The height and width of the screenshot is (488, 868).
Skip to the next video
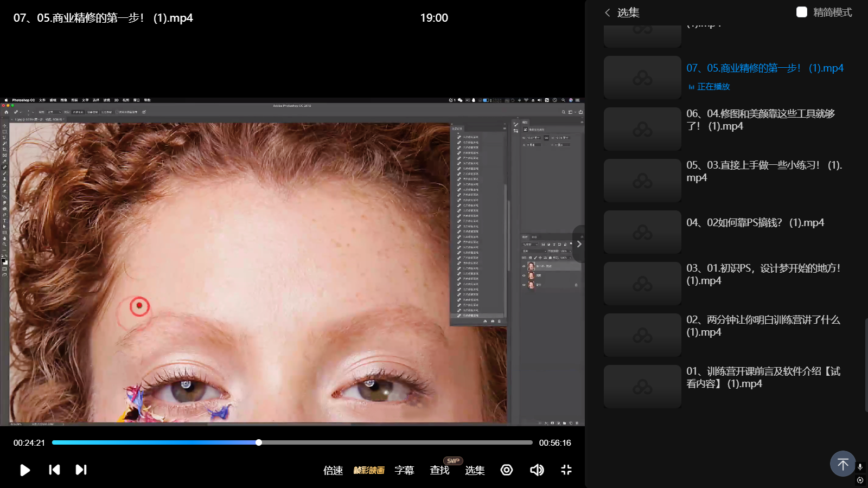coord(81,470)
